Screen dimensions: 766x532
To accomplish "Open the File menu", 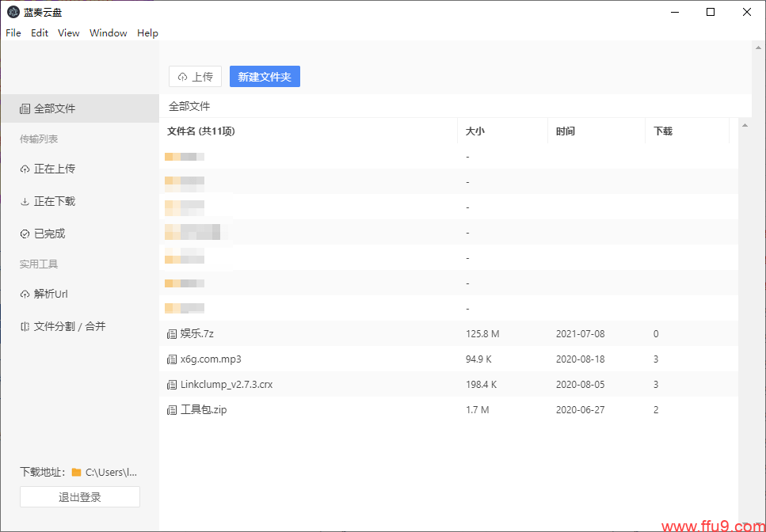I will coord(13,33).
